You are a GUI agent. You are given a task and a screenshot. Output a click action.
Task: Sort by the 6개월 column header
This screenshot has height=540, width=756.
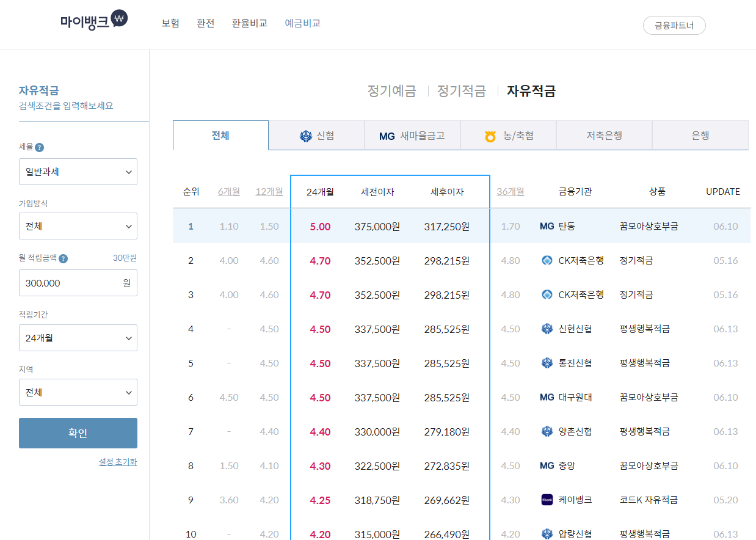pos(229,192)
